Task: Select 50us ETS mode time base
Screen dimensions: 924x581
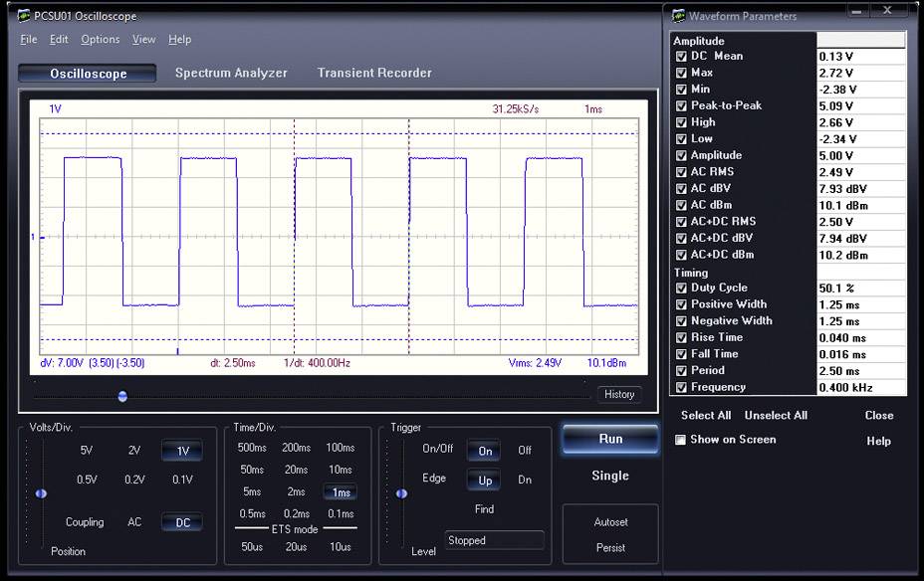Action: [x=252, y=545]
